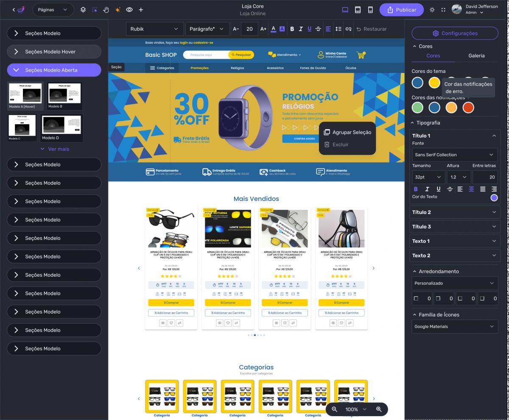The height and width of the screenshot is (420, 509).
Task: Open Rubik font family dropdown
Action: tap(154, 29)
